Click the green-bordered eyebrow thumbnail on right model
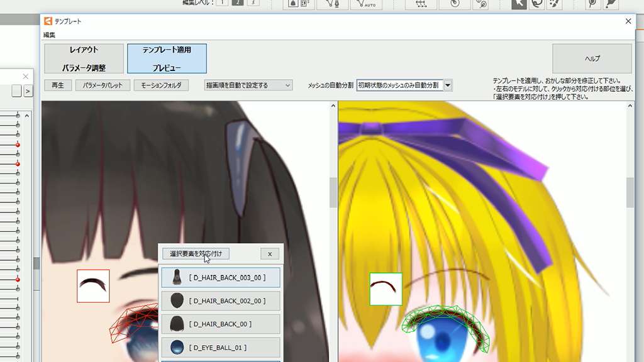This screenshot has height=362, width=644. 386,289
